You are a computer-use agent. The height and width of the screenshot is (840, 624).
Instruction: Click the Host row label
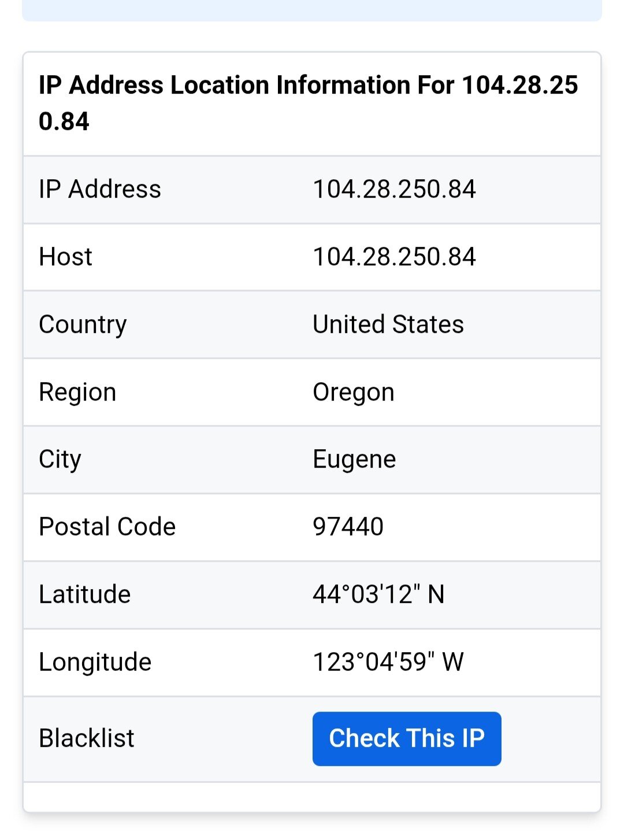point(65,257)
